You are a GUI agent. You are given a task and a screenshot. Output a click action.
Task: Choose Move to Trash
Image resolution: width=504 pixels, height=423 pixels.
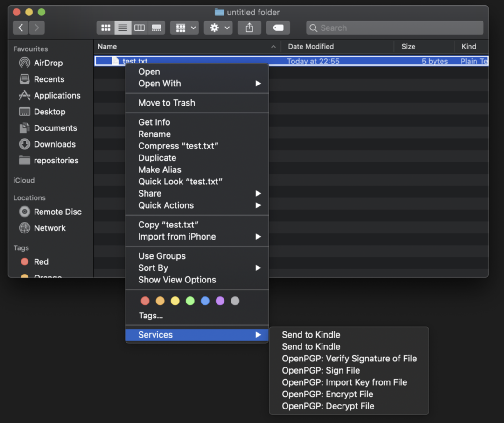197,103
